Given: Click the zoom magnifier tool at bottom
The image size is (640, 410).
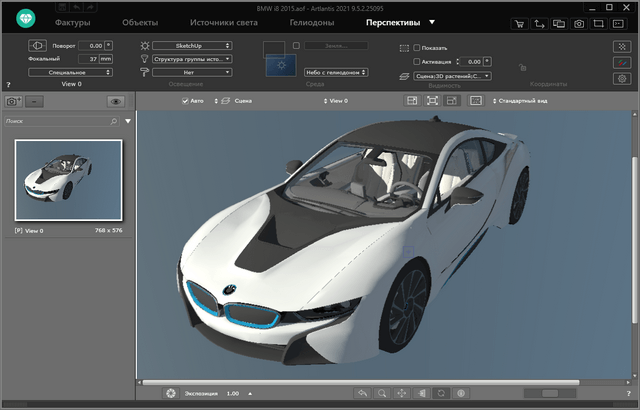Looking at the screenshot, I should 383,394.
